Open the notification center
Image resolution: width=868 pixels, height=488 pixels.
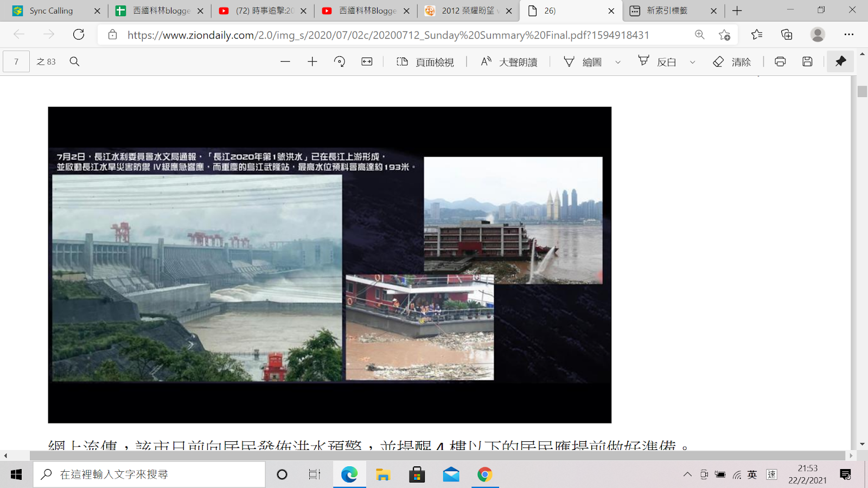tap(845, 475)
